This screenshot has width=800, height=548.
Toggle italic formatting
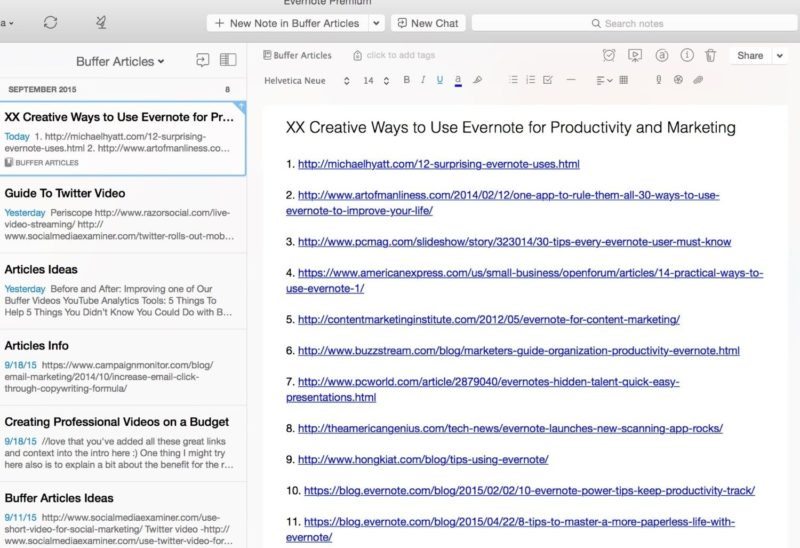[x=423, y=80]
